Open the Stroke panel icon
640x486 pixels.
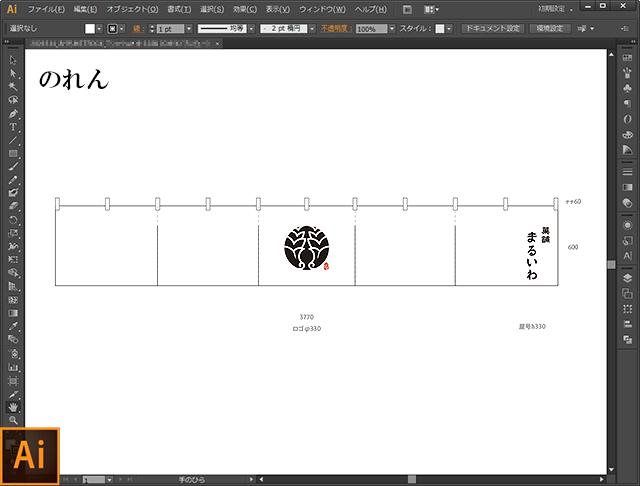(627, 172)
